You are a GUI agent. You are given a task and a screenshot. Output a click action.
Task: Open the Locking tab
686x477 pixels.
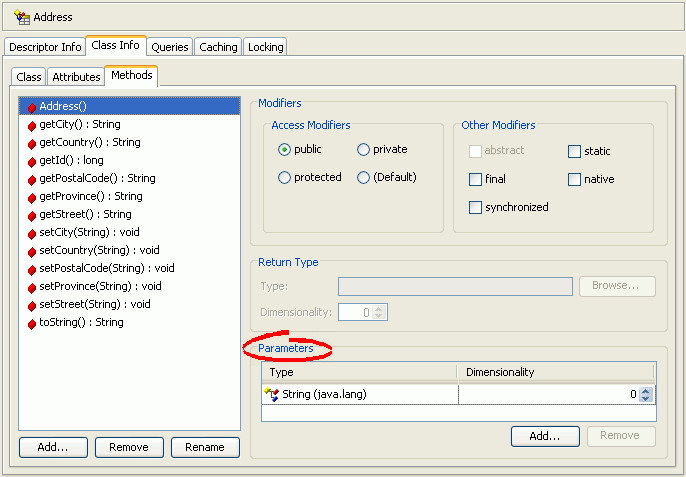point(266,47)
